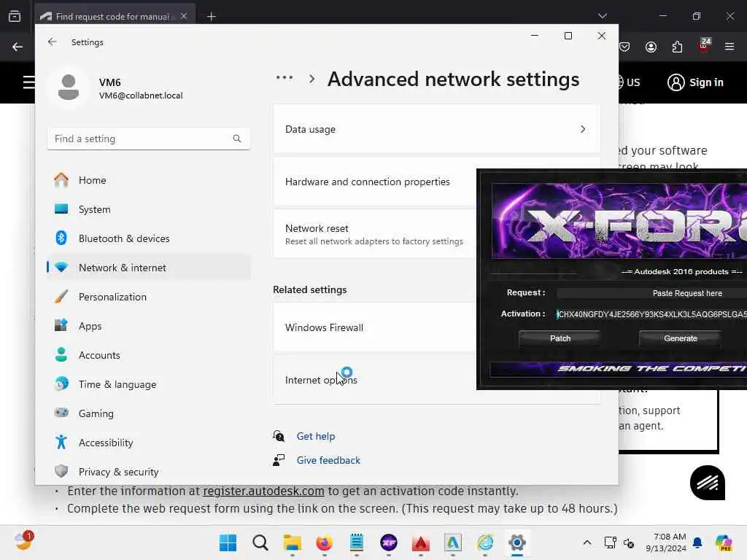Click US region selector on Autodesk site
This screenshot has height=560, width=747.
point(629,82)
